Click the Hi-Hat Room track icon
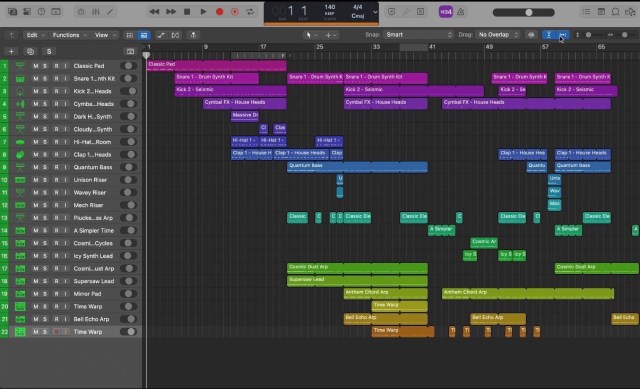This screenshot has height=389, width=640. coord(20,142)
